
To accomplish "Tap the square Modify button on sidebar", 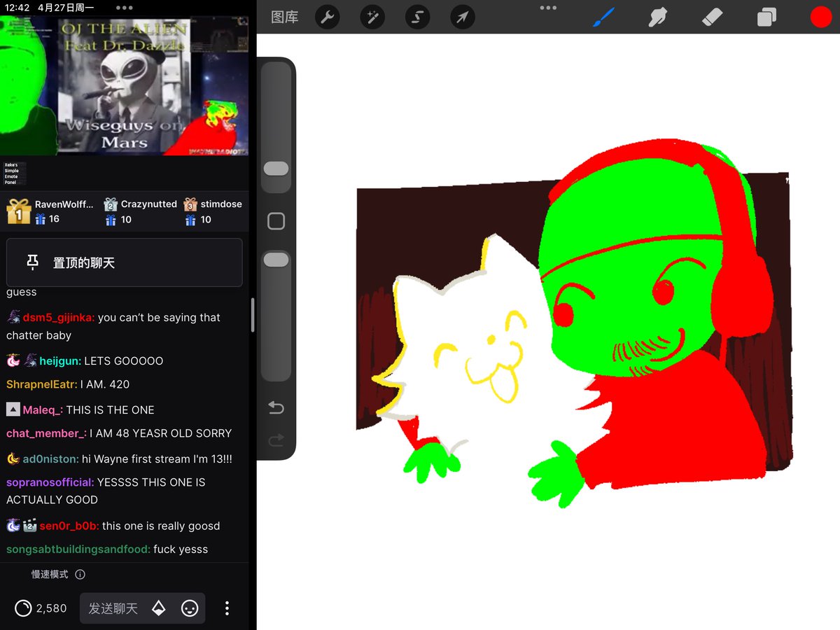I will (x=276, y=221).
